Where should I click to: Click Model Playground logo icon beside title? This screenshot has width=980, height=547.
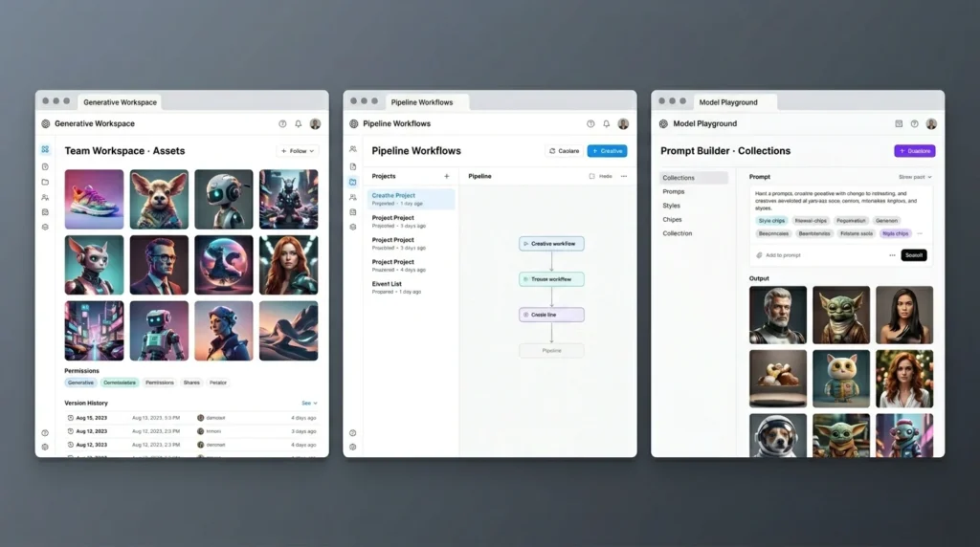click(x=664, y=123)
